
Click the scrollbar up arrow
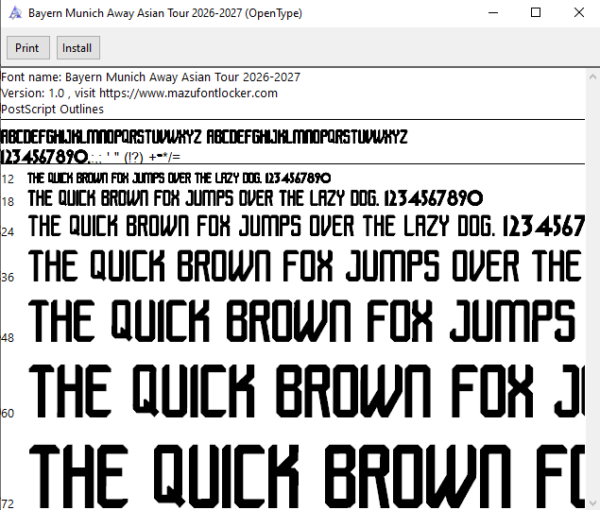[593, 77]
